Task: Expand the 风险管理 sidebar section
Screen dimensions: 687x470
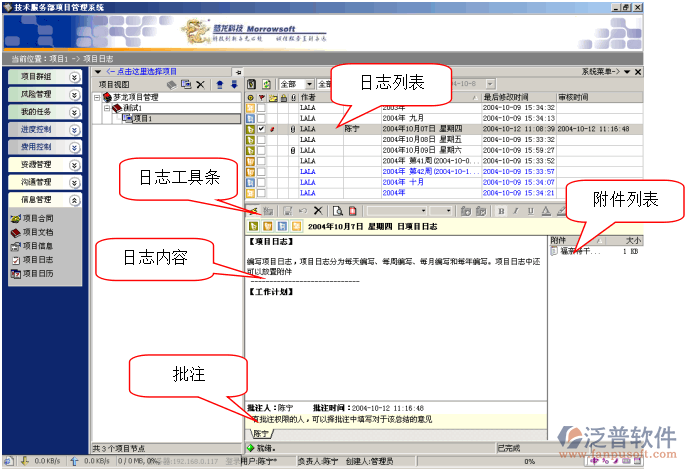Action: [x=74, y=95]
